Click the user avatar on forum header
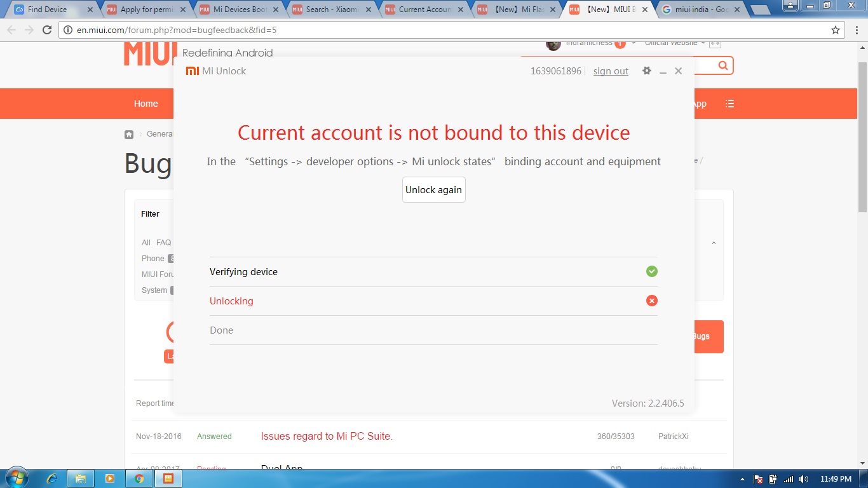The width and height of the screenshot is (868, 488). pos(553,44)
